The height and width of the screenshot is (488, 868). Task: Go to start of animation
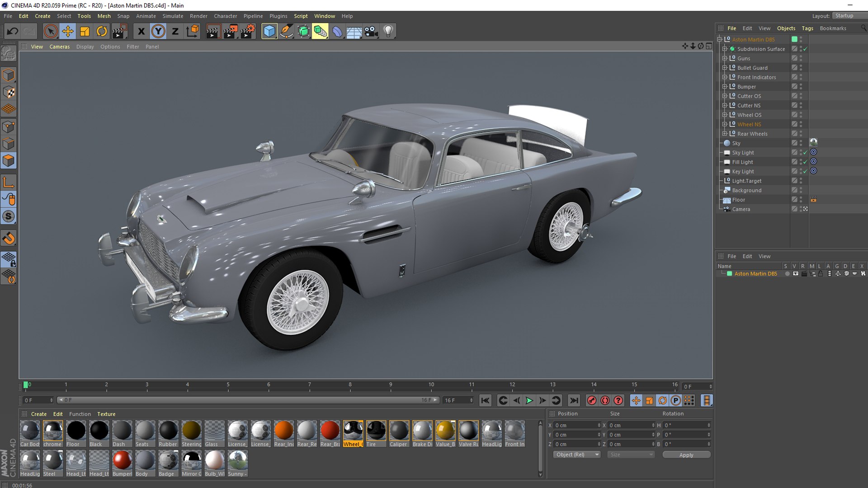(485, 400)
